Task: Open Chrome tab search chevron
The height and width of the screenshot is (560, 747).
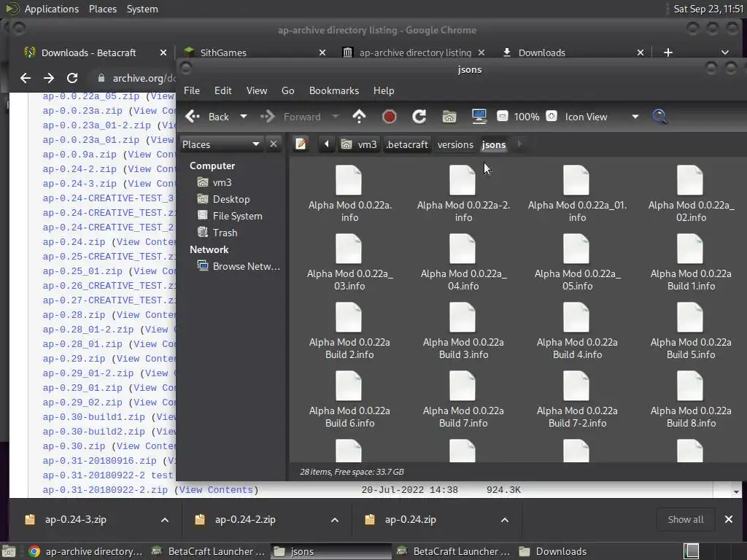Action: pos(724,52)
